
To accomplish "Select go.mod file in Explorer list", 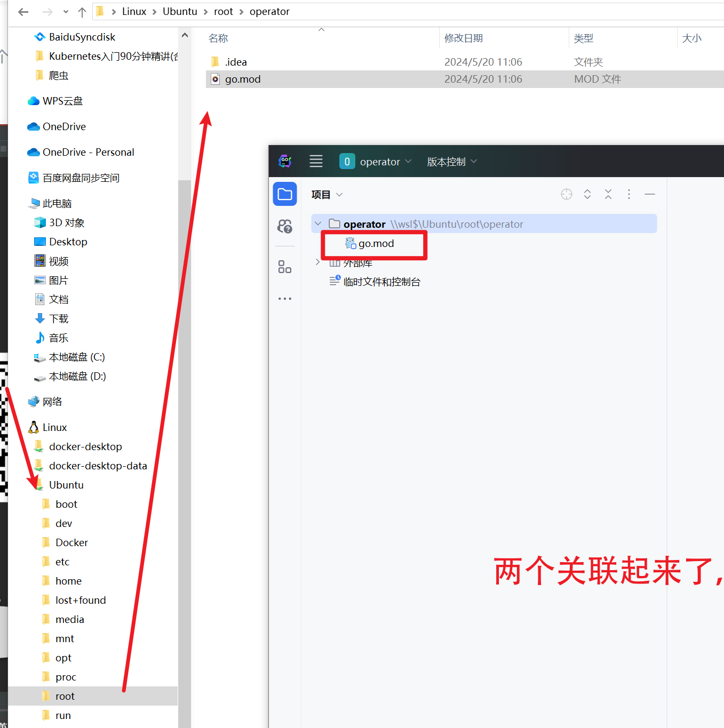I will point(465,79).
